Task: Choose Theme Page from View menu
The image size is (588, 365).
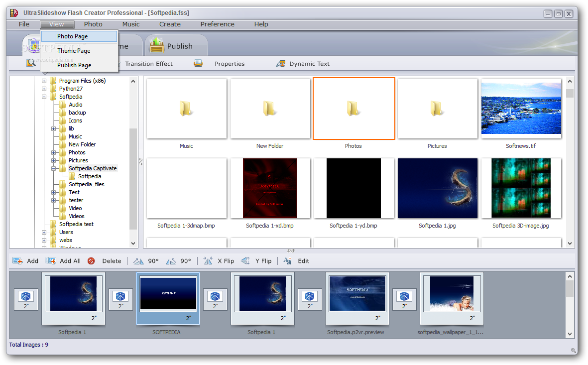Action: coord(79,51)
